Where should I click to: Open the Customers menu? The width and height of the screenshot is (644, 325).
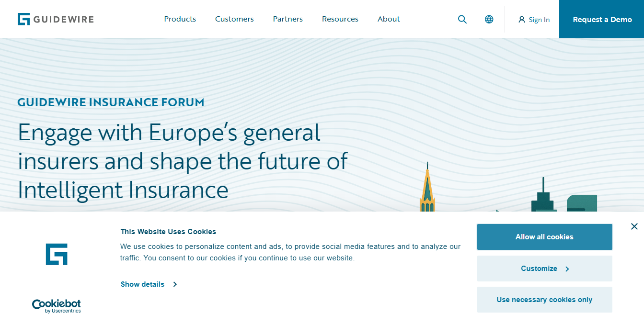point(234,19)
